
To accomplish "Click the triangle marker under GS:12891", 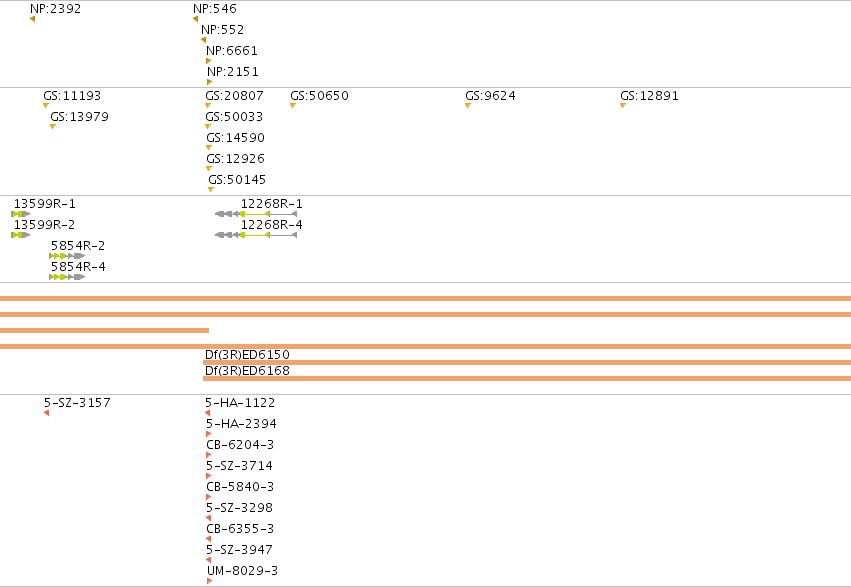I will tap(623, 106).
